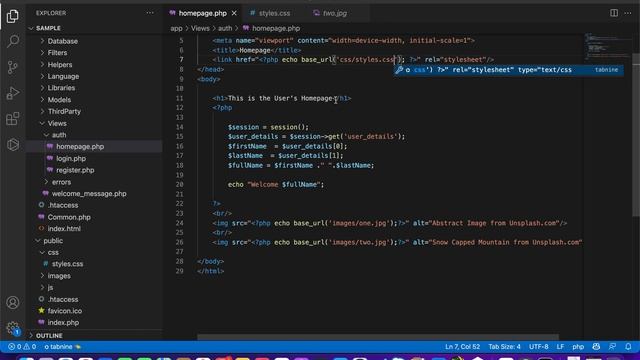
Task: Open the Extensions view
Action: (13, 119)
